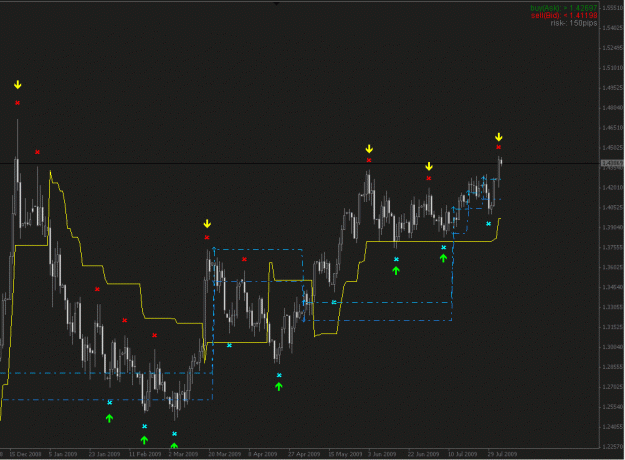Click the green up arrow near 11 Feb 2009
Image resolution: width=625 pixels, height=460 pixels.
(x=144, y=440)
